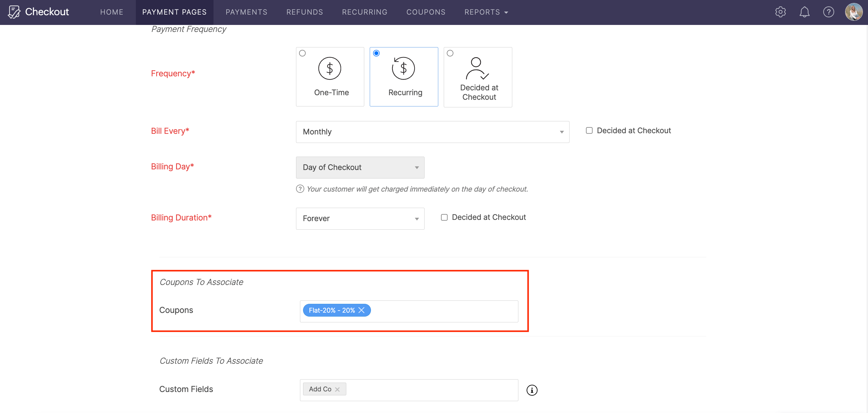The height and width of the screenshot is (413, 868).
Task: Navigate to the REFUNDS section
Action: coord(304,12)
